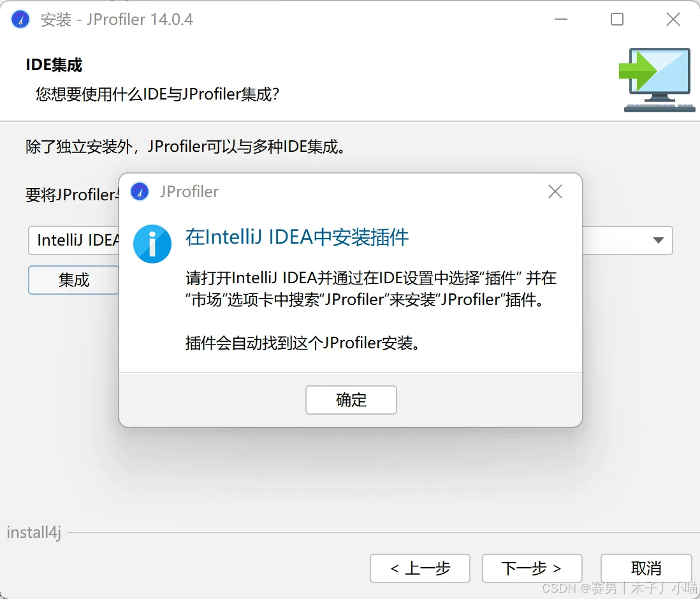
Task: Click the blue info icon in the dialog
Action: [152, 244]
